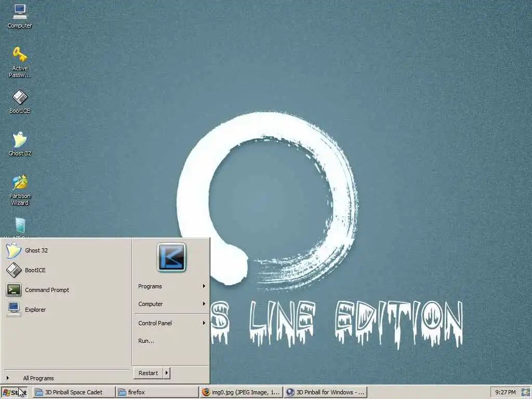Viewport: 532px width, 399px height.
Task: Click the Ghost 32 icon in Start menu
Action: tap(14, 250)
